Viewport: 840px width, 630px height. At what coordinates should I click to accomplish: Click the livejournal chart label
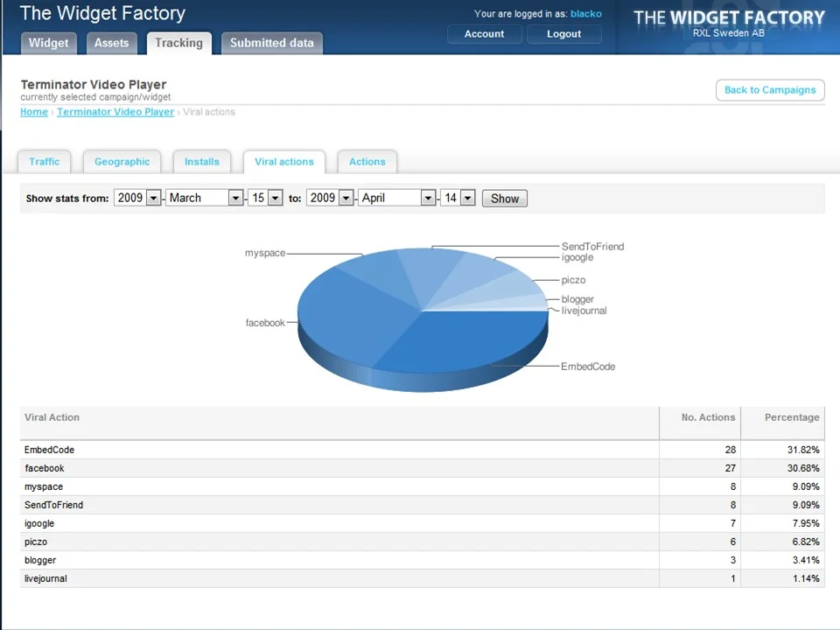pyautogui.click(x=584, y=311)
